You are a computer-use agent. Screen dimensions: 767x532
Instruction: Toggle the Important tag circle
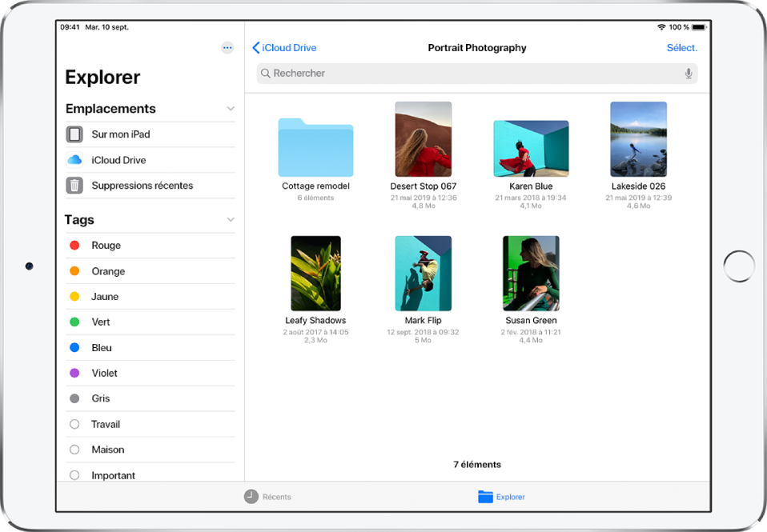(74, 475)
